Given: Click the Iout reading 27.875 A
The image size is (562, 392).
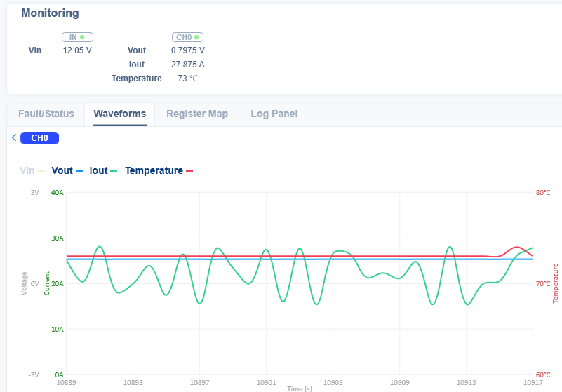Looking at the screenshot, I should click(188, 65).
